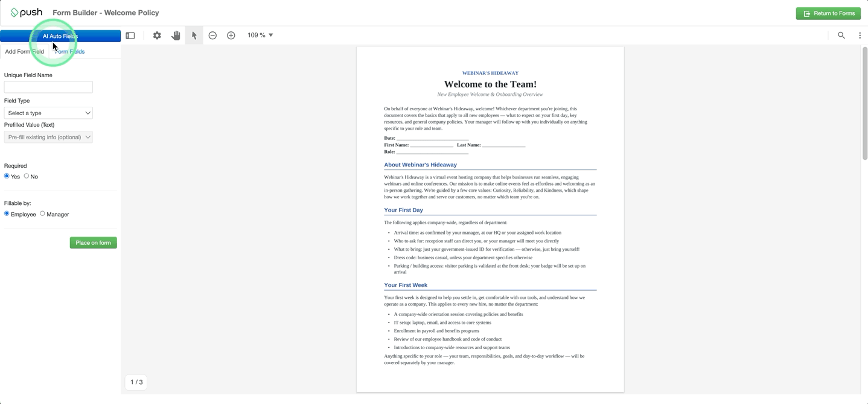Open the 109 % zoom dropdown
The height and width of the screenshot is (404, 868).
pyautogui.click(x=260, y=35)
